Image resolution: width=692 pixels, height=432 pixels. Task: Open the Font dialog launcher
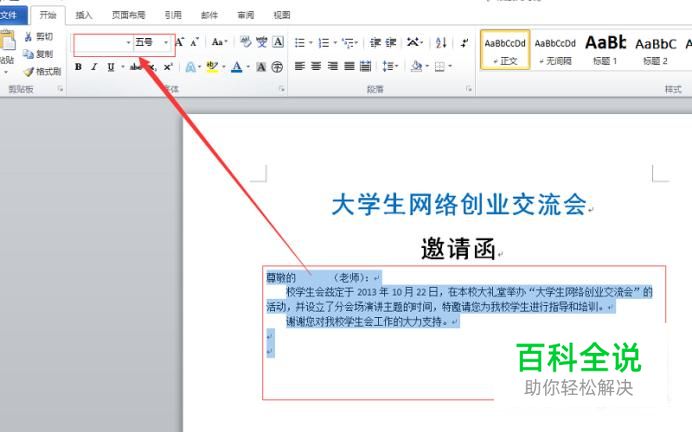[x=281, y=89]
